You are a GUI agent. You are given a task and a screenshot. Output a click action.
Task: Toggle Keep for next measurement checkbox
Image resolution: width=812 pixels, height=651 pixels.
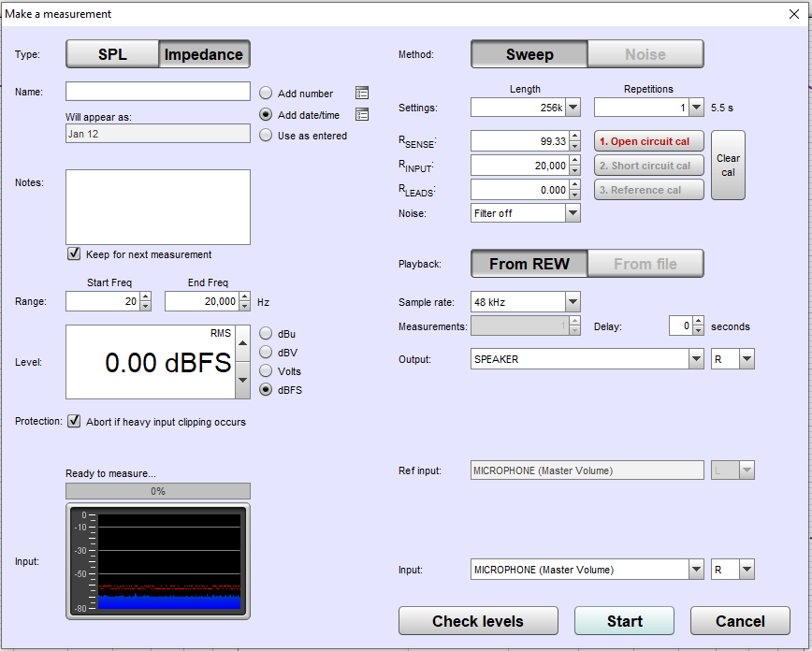click(74, 253)
